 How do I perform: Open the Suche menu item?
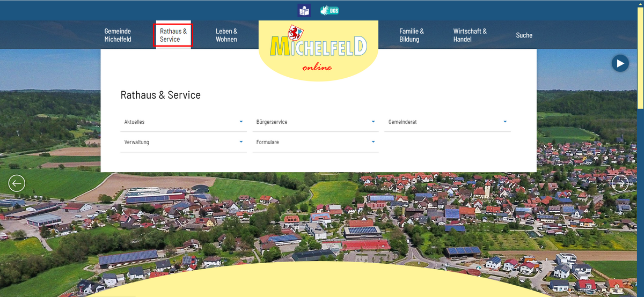coord(524,35)
